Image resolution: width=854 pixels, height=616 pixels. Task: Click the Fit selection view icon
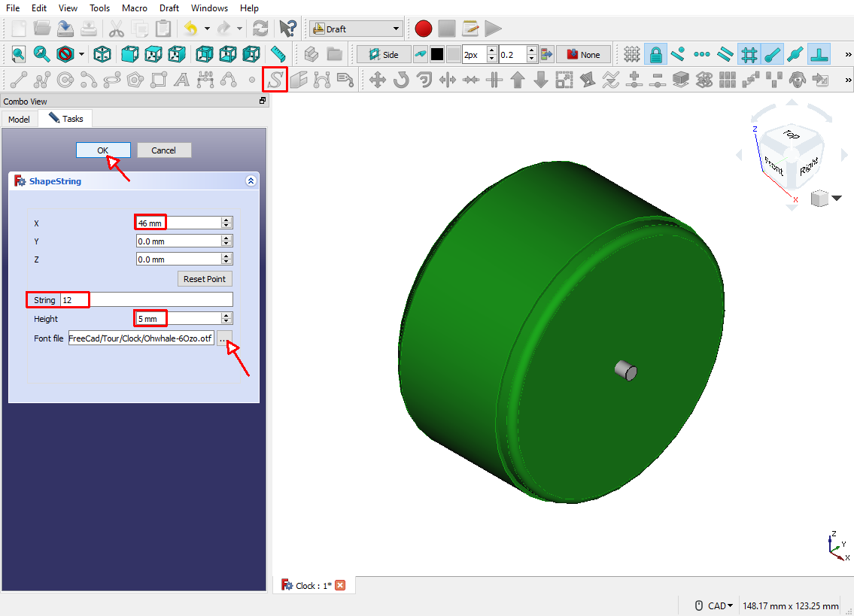coord(42,54)
